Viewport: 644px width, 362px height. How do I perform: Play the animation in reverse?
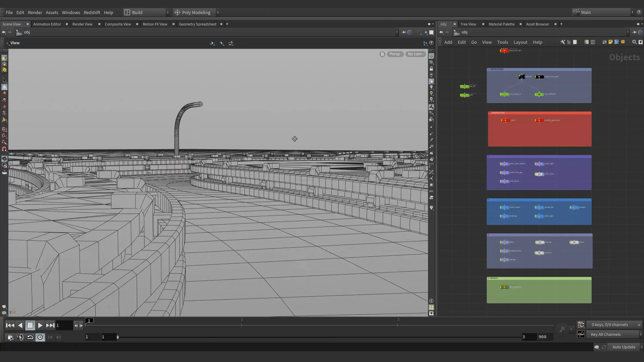click(x=20, y=325)
